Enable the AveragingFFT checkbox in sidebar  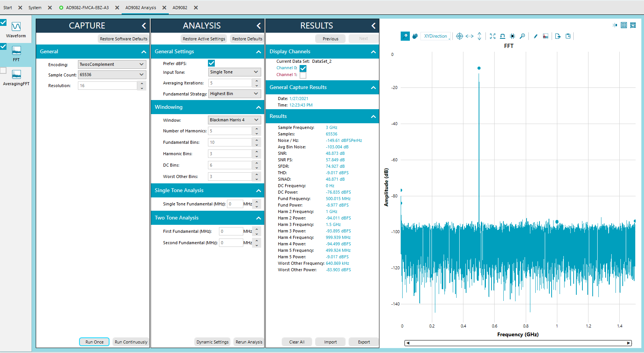pos(3,70)
